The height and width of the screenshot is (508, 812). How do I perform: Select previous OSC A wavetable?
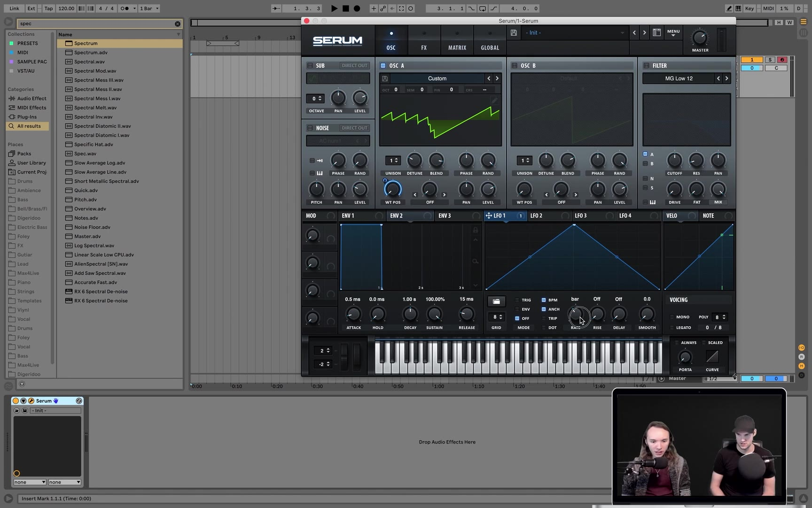pos(489,79)
